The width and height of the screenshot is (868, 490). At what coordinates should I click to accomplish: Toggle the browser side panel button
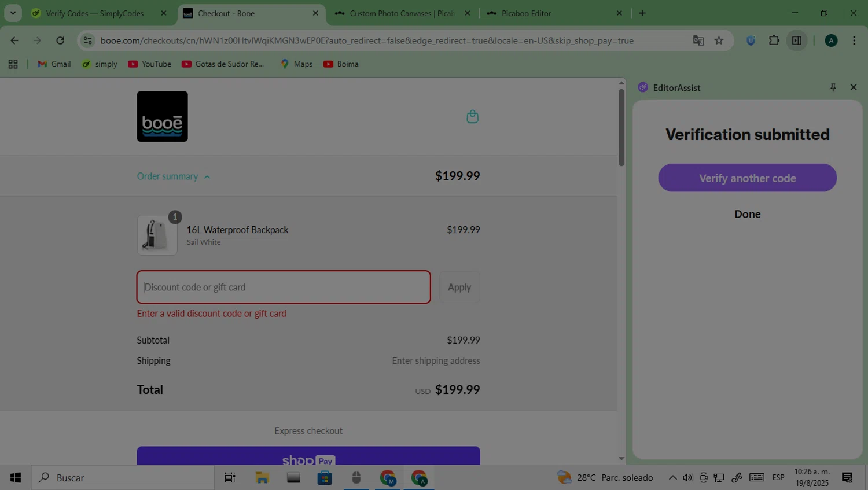tap(797, 40)
